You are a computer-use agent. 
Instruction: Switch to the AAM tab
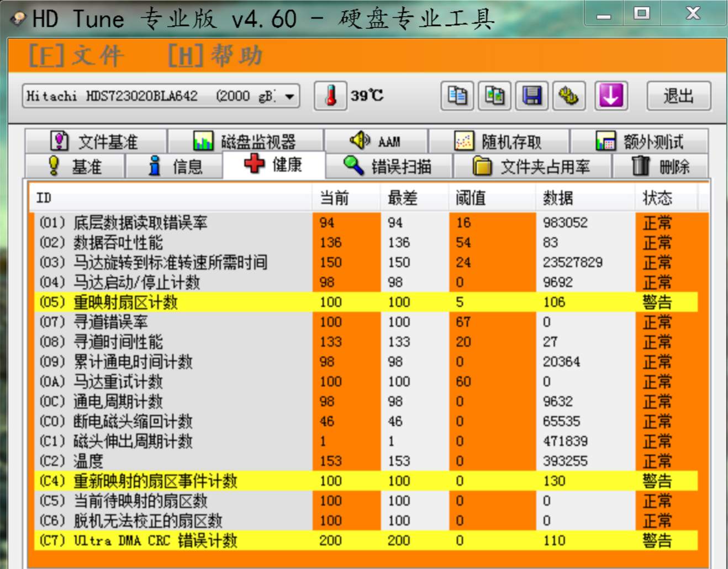pos(376,141)
